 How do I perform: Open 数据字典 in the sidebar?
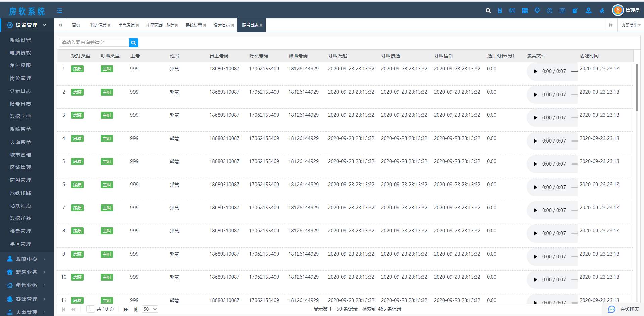click(20, 116)
